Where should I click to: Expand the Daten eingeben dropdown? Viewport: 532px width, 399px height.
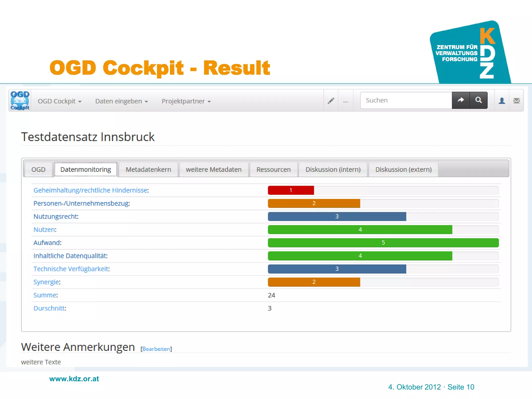click(122, 101)
